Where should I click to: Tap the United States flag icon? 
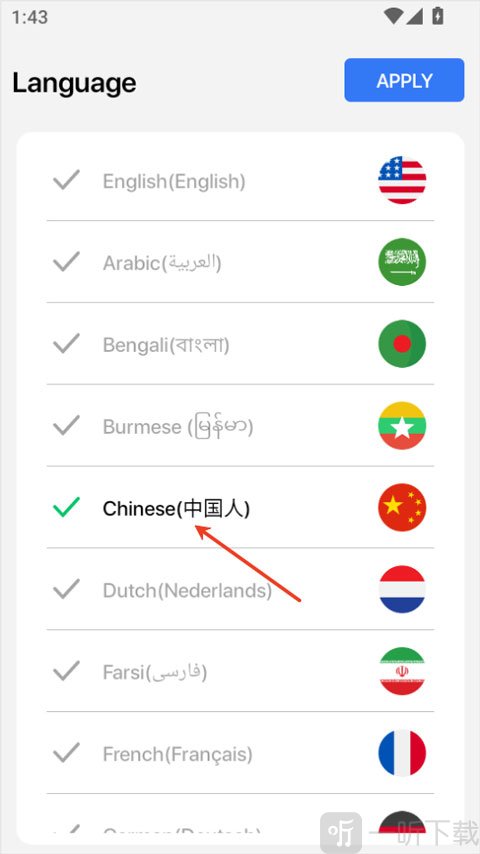pos(402,180)
